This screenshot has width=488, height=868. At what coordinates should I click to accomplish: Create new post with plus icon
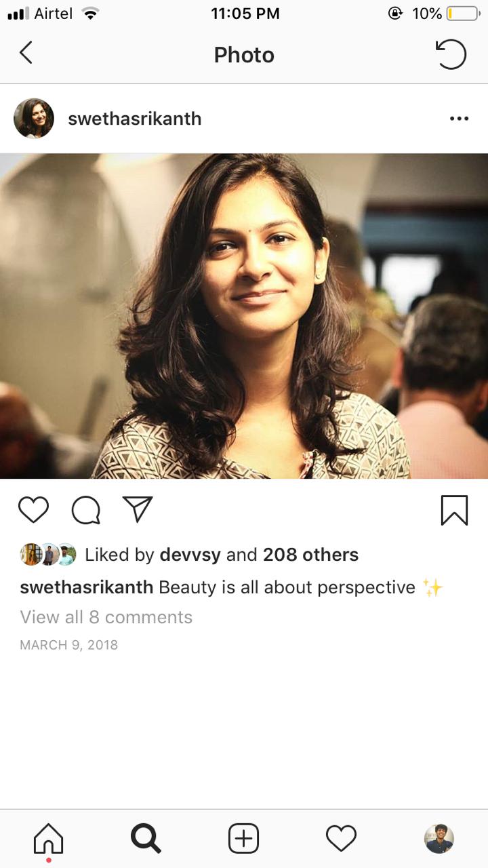[243, 839]
